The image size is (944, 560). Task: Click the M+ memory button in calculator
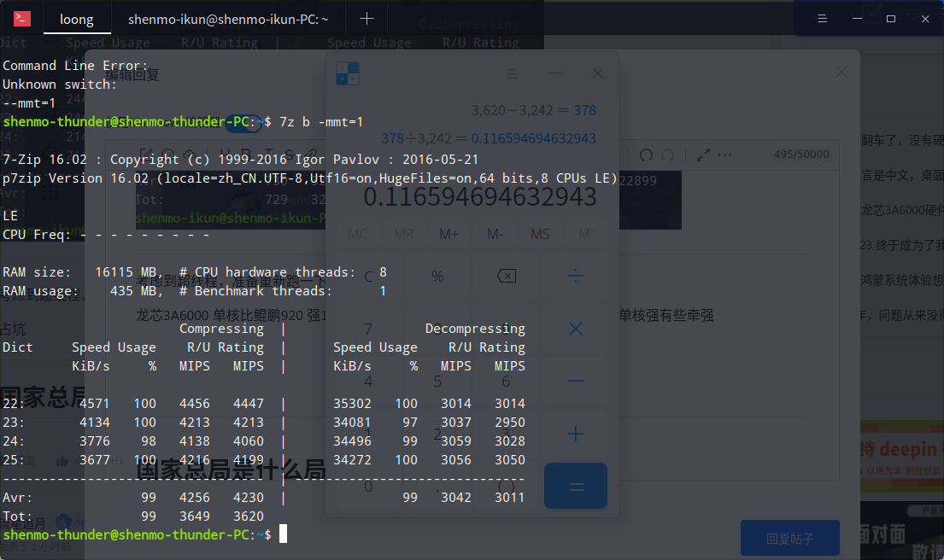click(449, 234)
